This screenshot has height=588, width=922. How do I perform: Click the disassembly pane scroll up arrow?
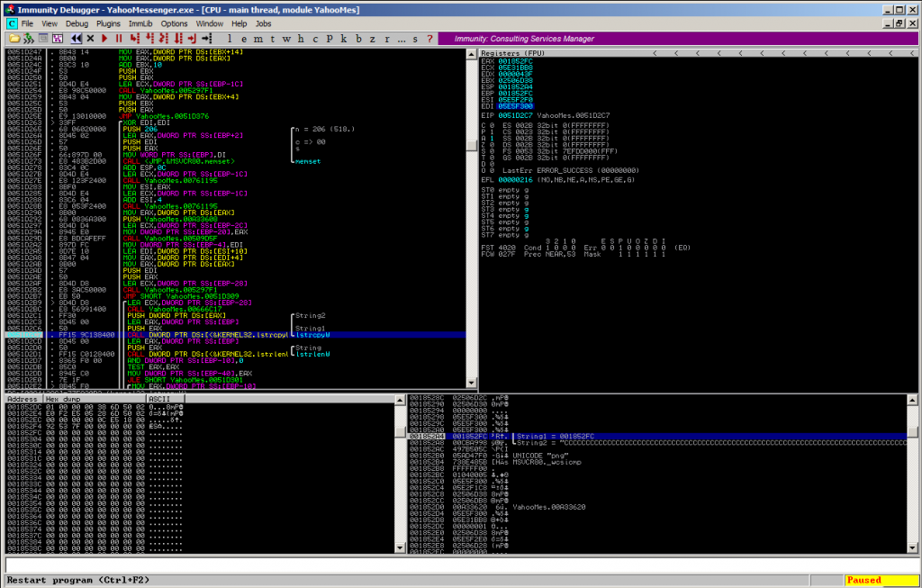pyautogui.click(x=471, y=54)
